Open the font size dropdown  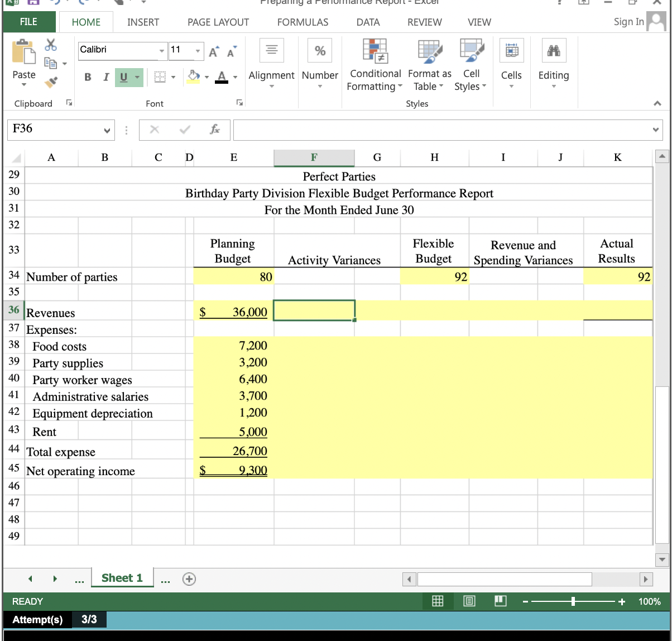coord(198,51)
